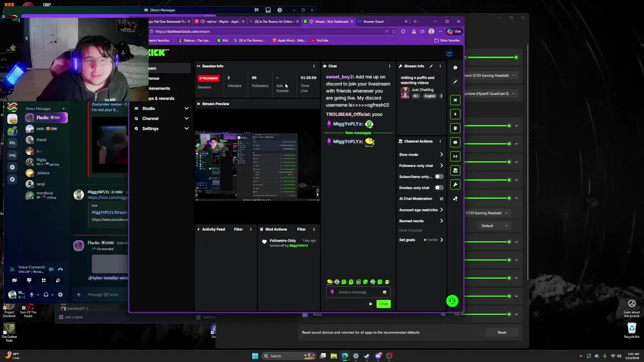Viewport: 644px width, 362px height.
Task: Open the green support headset bubble
Action: [452, 301]
